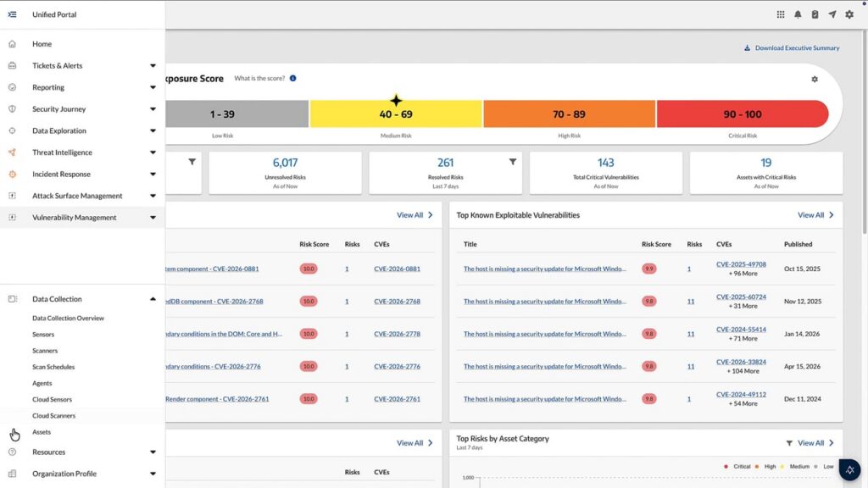Viewport: 868px width, 488px height.
Task: Click the 19 Assets with Critical Risks card
Action: point(766,173)
